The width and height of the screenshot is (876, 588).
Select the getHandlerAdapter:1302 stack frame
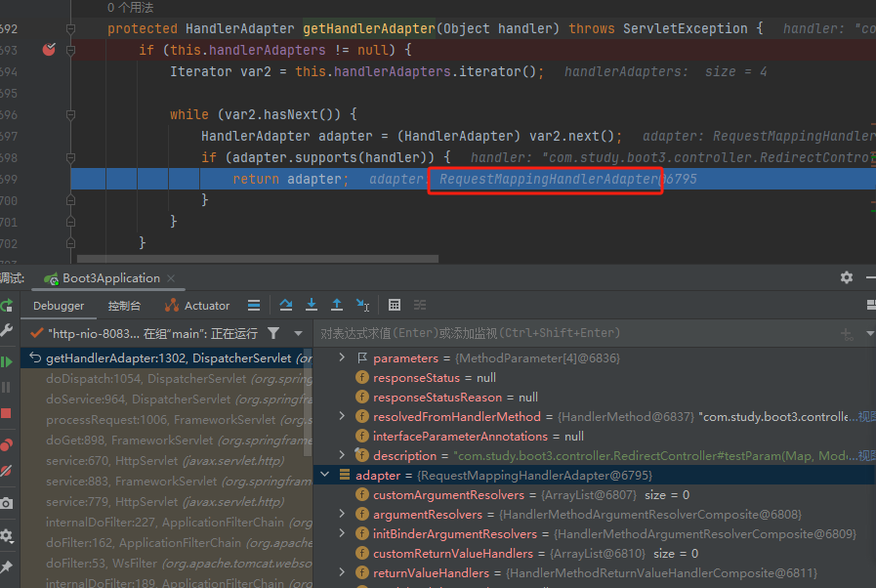(x=166, y=358)
